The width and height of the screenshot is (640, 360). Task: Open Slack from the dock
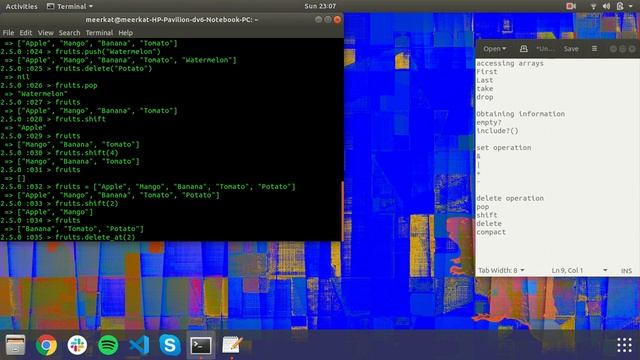(77, 345)
